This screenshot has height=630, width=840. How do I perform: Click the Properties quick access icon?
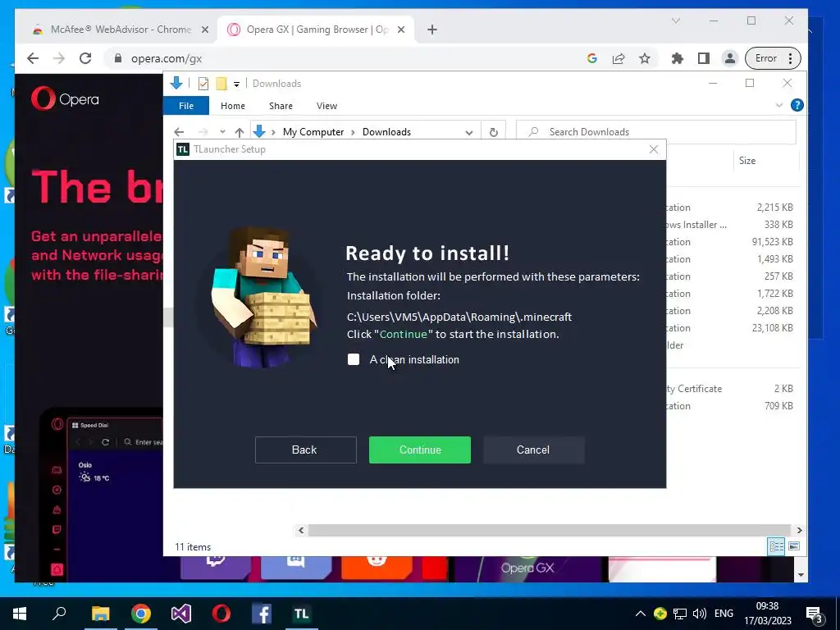tap(203, 84)
